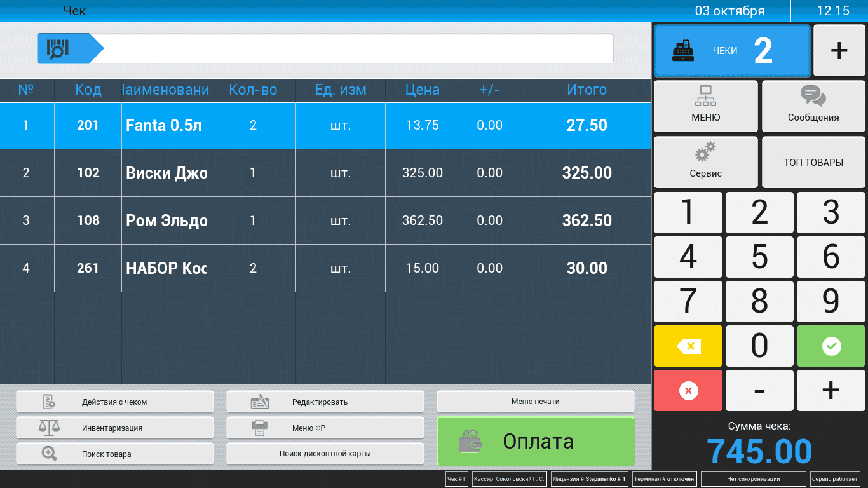Click Поиск дисконтной карты button

[x=325, y=454]
